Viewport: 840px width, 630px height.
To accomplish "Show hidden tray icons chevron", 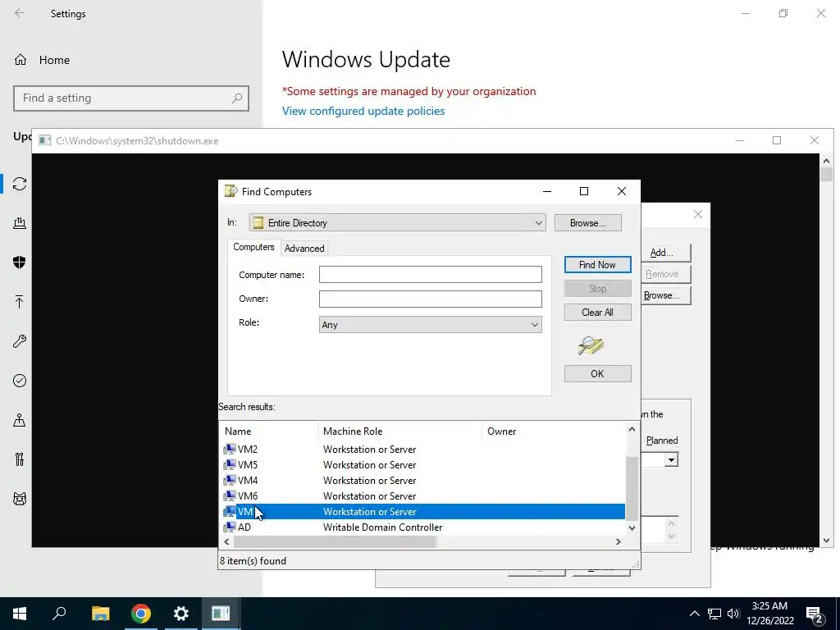I will [x=694, y=614].
